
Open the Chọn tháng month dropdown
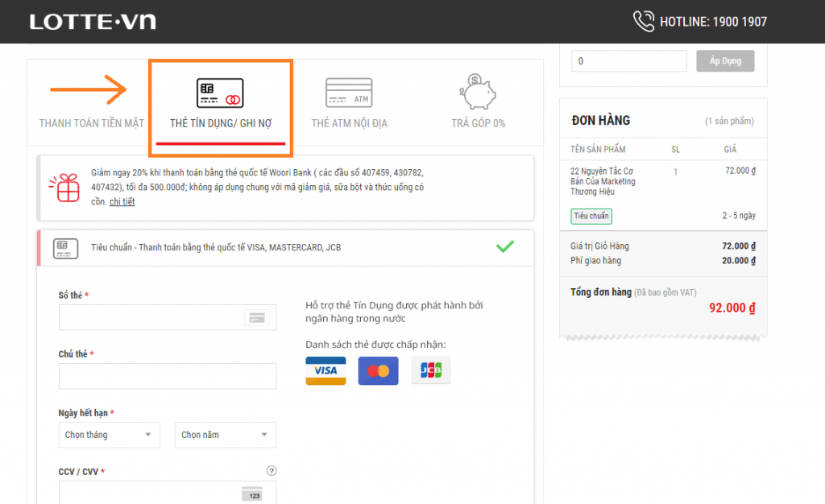109,435
